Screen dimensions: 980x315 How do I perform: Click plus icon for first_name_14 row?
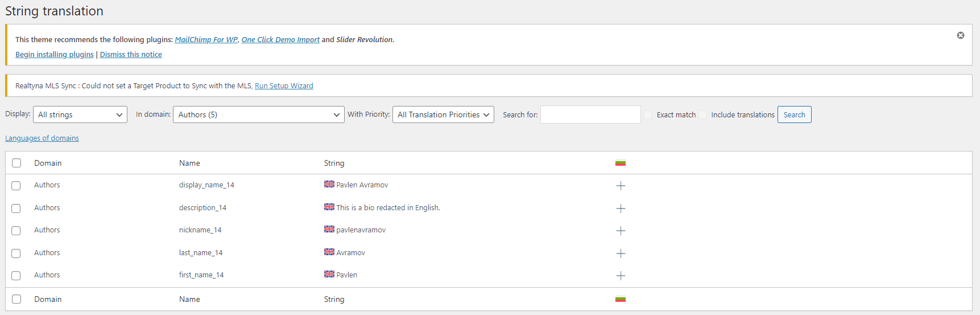621,276
